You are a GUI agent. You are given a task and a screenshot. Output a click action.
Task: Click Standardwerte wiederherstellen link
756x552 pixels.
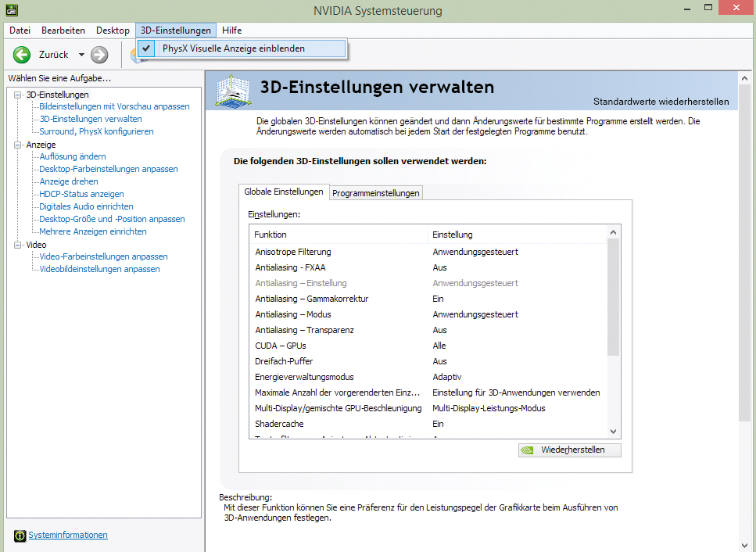(x=661, y=102)
